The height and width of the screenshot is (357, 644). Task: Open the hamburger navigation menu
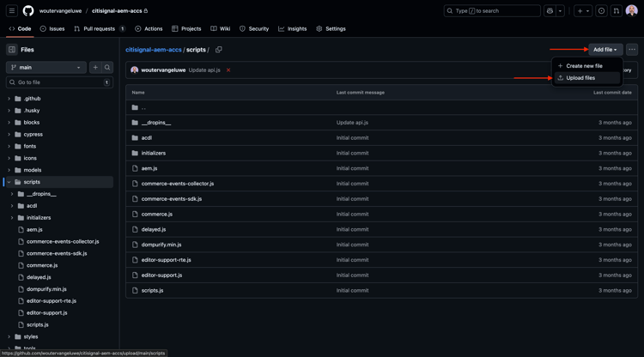tap(12, 11)
